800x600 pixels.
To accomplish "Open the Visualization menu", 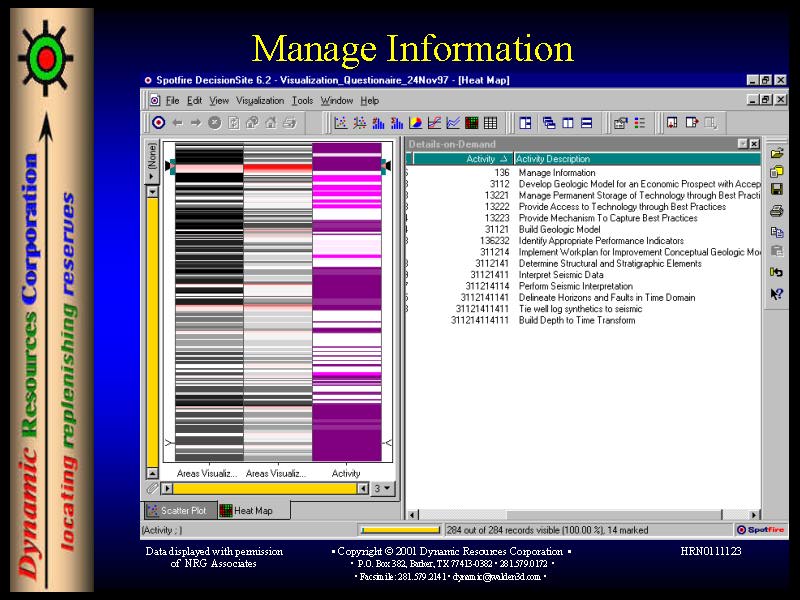I will (259, 101).
